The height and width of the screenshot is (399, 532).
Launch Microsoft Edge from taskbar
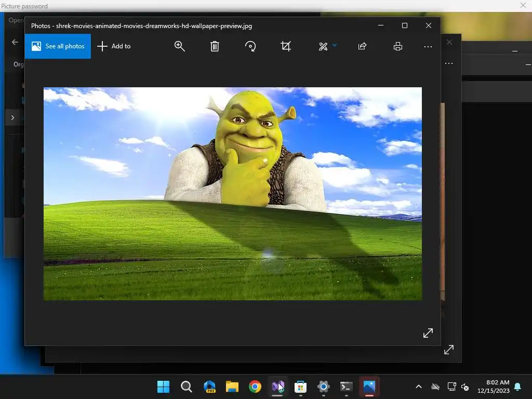pos(209,387)
